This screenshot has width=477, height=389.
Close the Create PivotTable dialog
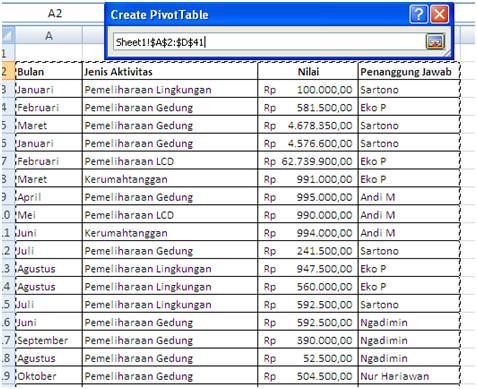point(439,14)
